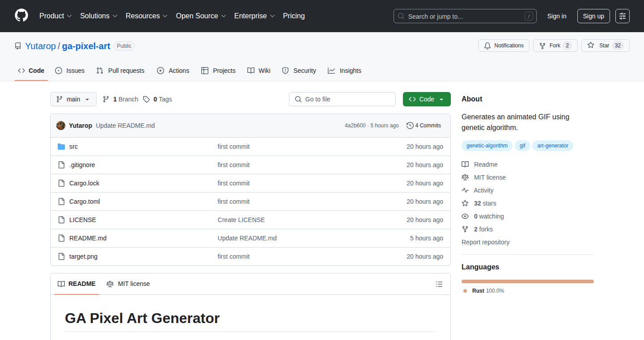The width and height of the screenshot is (644, 340).
Task: Open the README outline list icon
Action: point(439,284)
